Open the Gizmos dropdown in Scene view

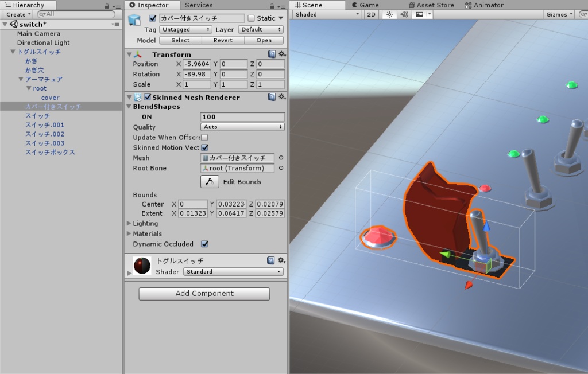[559, 14]
